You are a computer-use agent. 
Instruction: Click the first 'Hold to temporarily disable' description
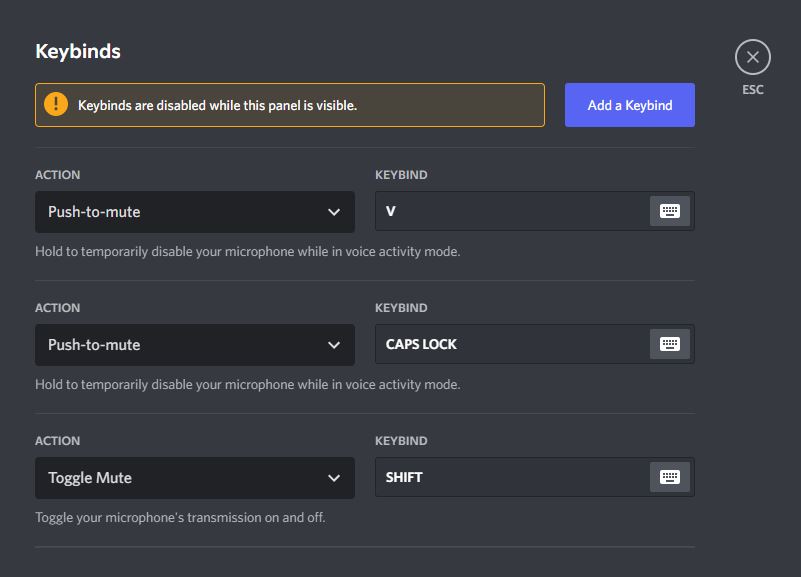click(x=247, y=252)
